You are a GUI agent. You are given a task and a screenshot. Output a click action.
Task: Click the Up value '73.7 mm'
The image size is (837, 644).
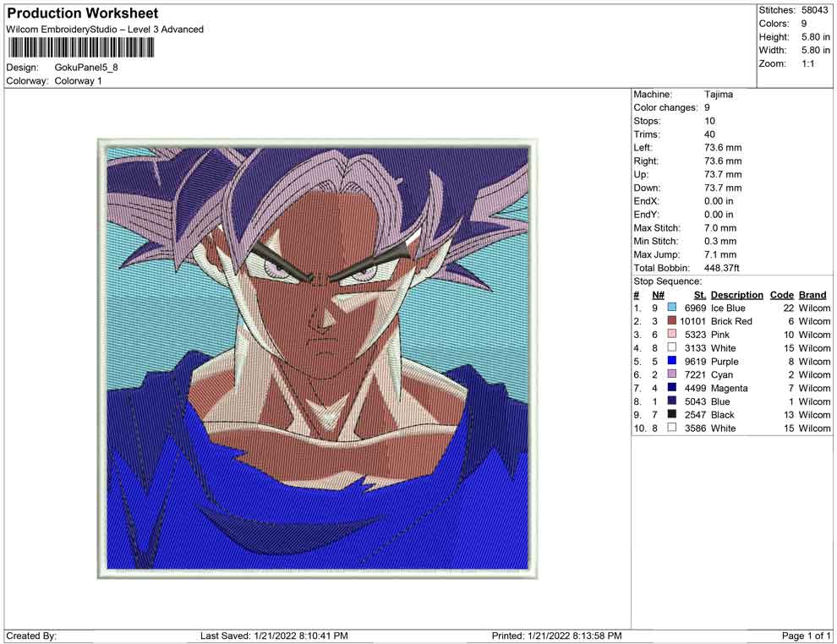[723, 174]
